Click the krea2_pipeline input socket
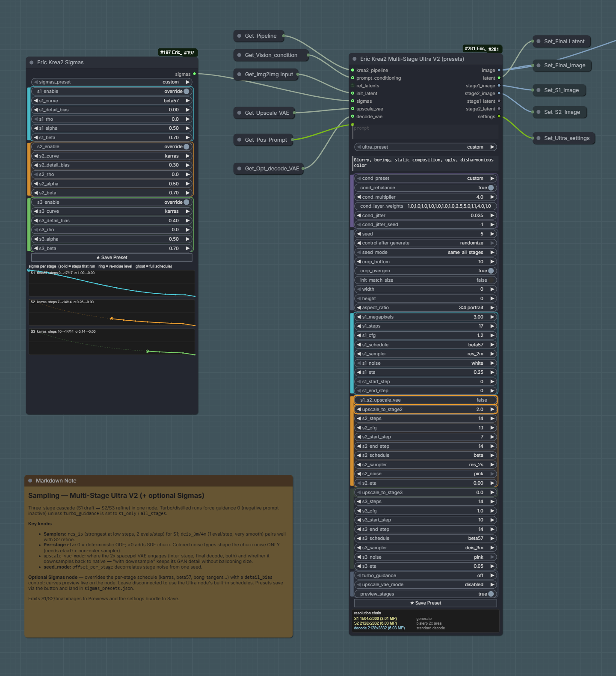Screen dimensions: 616x676 click(352, 70)
